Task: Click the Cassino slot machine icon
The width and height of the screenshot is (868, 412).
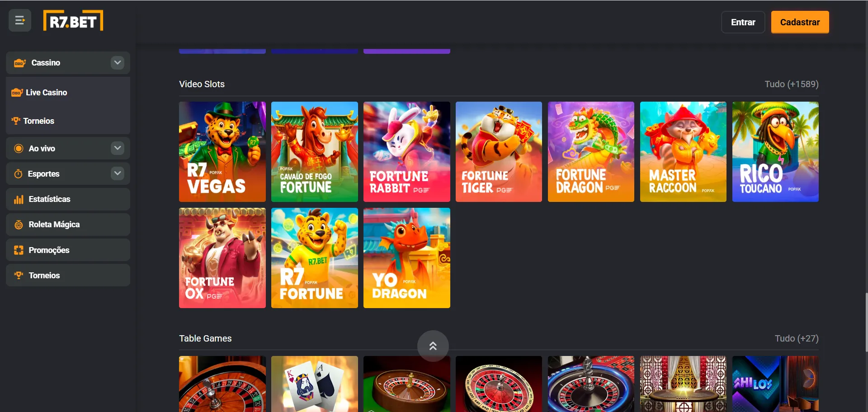Action: click(19, 63)
